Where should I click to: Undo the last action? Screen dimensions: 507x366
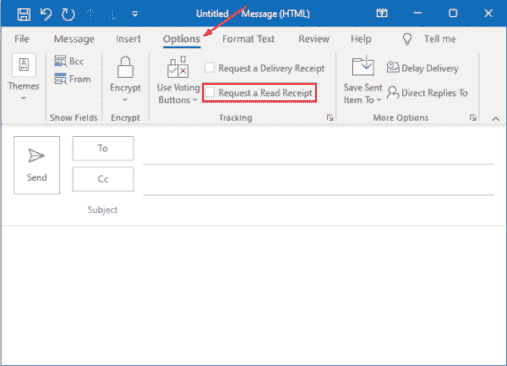point(46,14)
